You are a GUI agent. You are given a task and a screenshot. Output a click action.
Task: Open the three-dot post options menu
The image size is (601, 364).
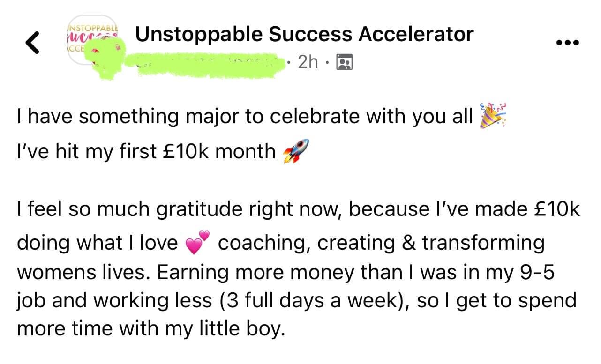point(567,43)
